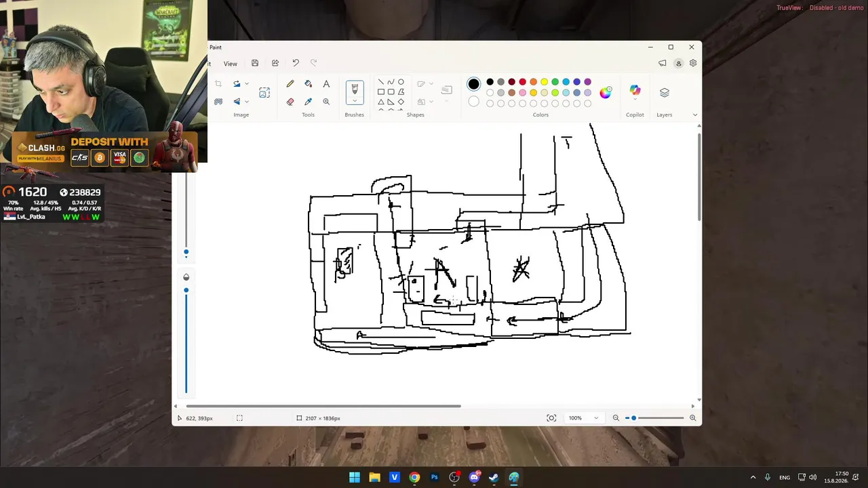Save the Paint drawing
This screenshot has width=868, height=488.
[x=255, y=63]
